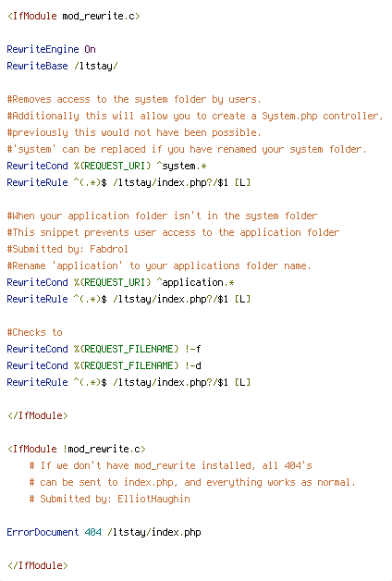This screenshot has width=392, height=581.
Task: Click the Rename 'application' comment line
Action: click(159, 266)
